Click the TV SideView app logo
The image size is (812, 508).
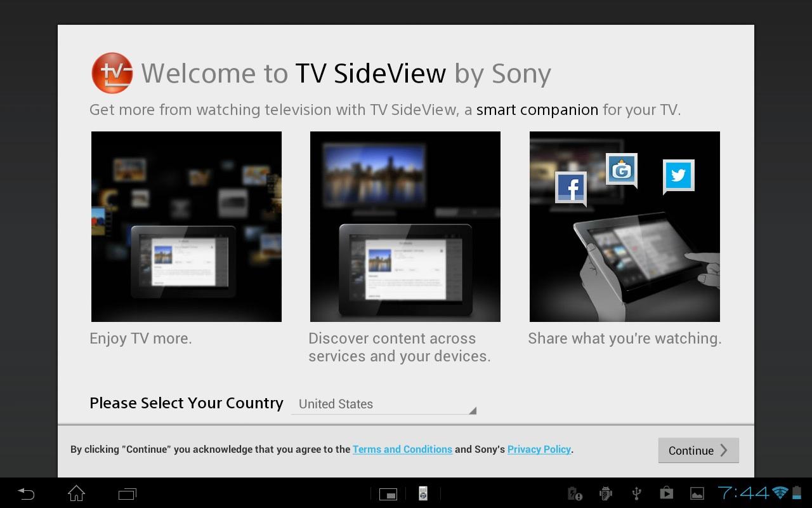coord(112,73)
